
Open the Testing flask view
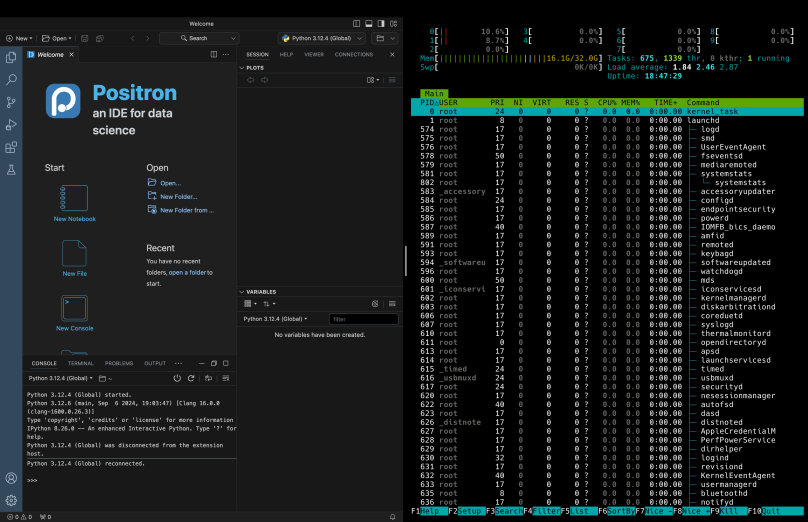tap(11, 170)
